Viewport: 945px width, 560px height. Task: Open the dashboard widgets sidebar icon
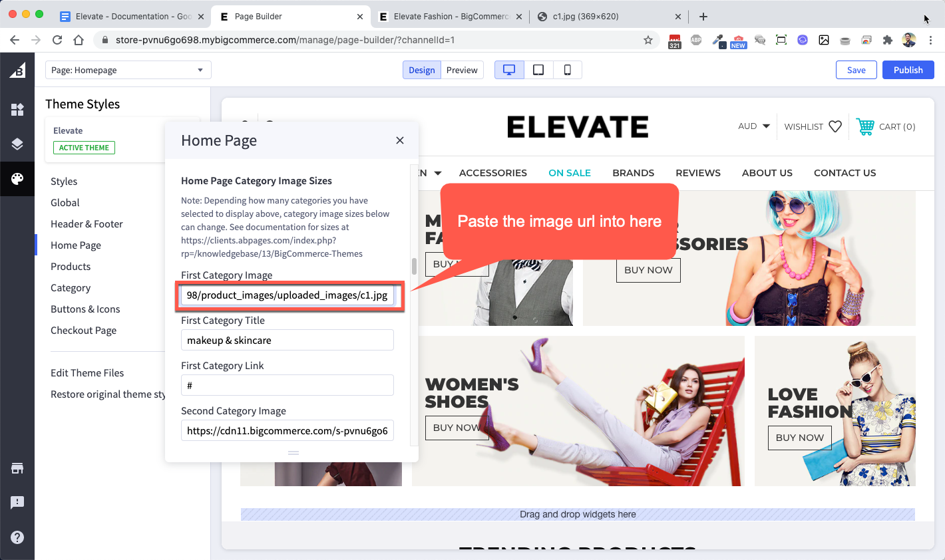(17, 110)
